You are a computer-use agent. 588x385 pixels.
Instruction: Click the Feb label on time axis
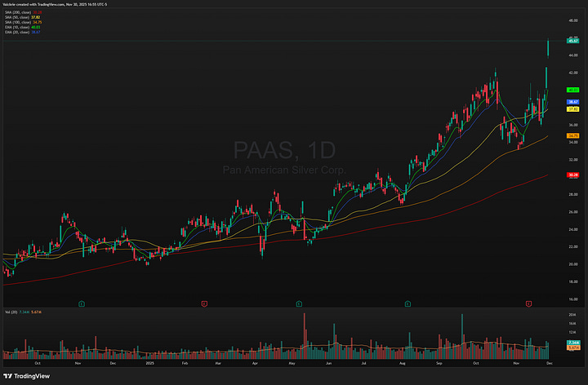point(185,363)
